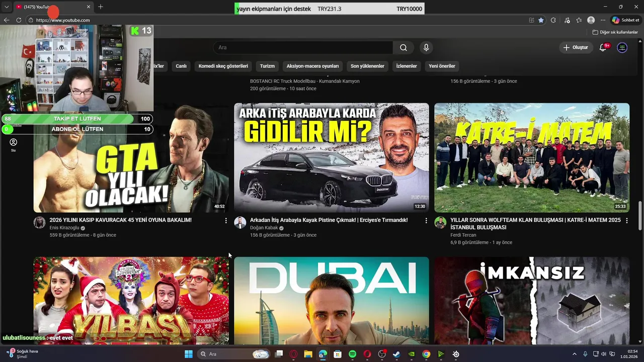Open NVIDIA app from taskbar

[412, 354]
